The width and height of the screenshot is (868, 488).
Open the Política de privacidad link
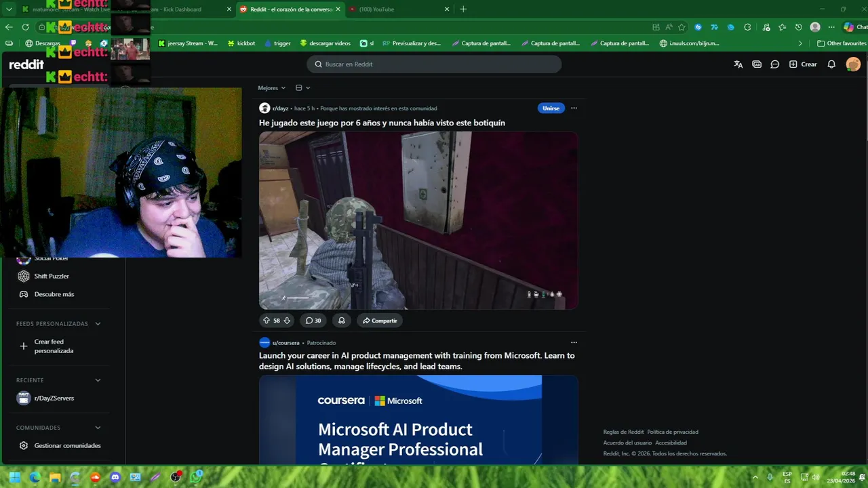pyautogui.click(x=673, y=432)
